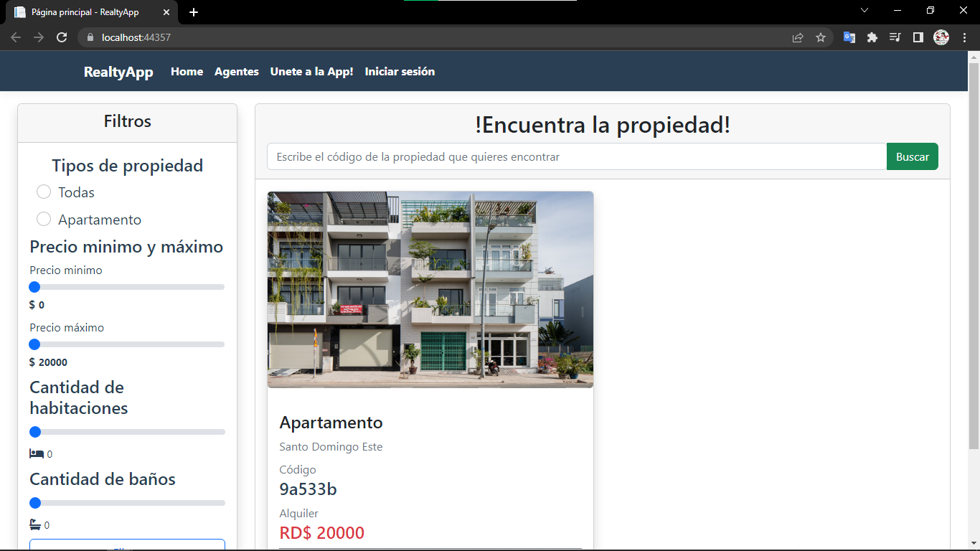
Task: Open the Home nav link
Action: click(x=187, y=72)
